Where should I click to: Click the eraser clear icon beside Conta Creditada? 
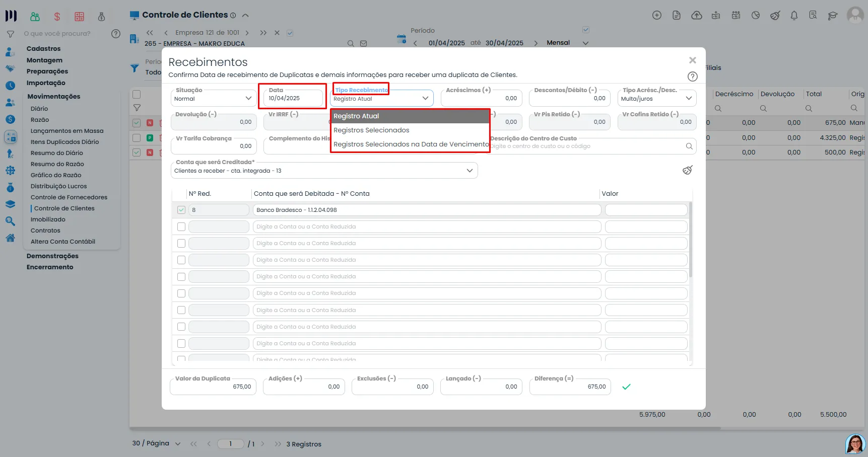coord(688,170)
